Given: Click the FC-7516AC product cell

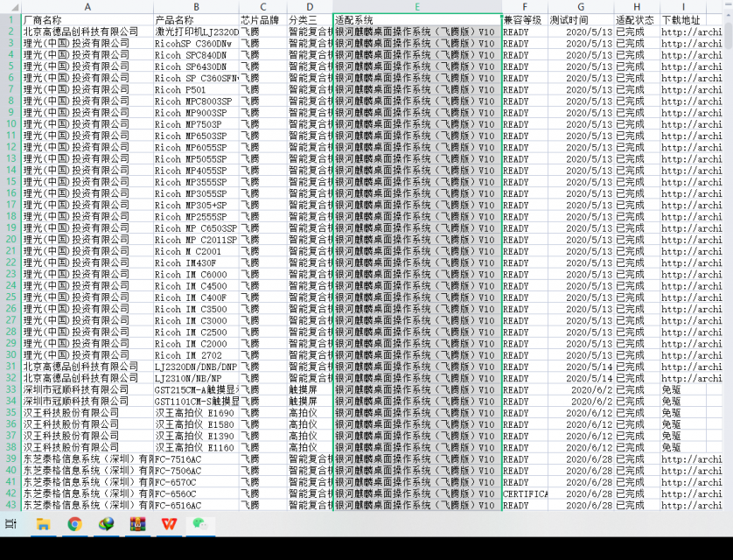Looking at the screenshot, I should pyautogui.click(x=196, y=459).
